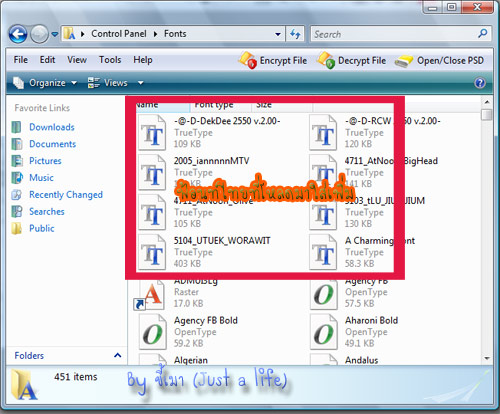Screen dimensions: 500x414
Task: Click the Andalus font name
Action: click(362, 360)
